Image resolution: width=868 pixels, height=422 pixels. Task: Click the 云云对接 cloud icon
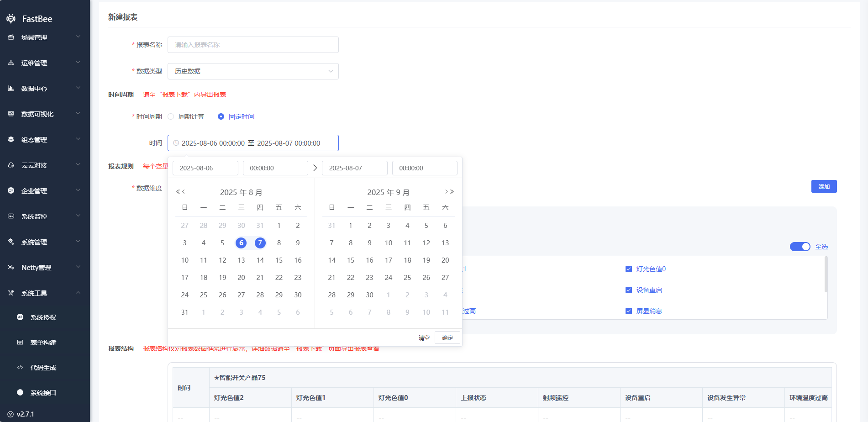click(11, 165)
